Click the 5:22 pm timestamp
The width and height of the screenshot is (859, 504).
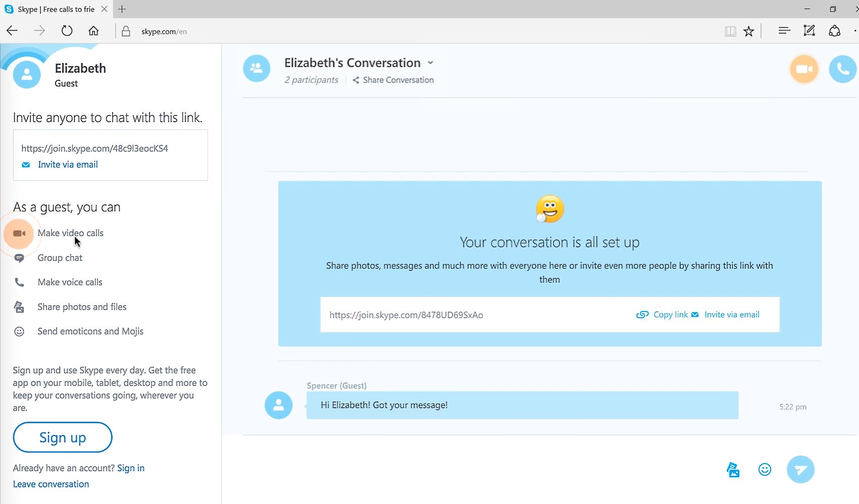coord(793,407)
